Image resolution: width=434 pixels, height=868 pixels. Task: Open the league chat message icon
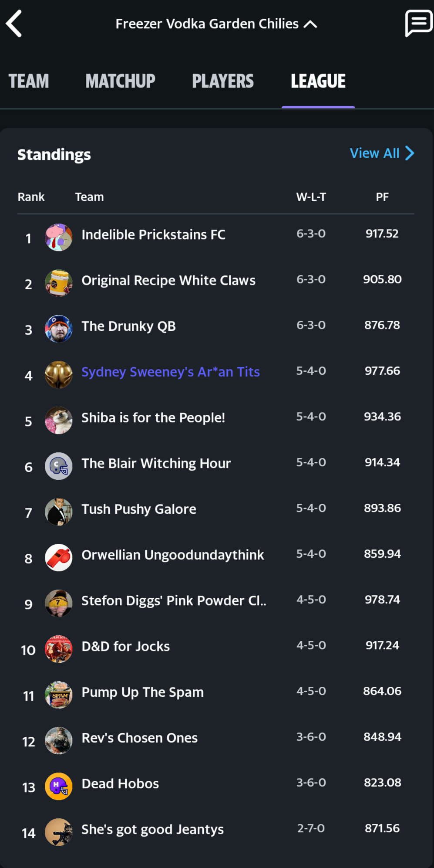tap(418, 23)
